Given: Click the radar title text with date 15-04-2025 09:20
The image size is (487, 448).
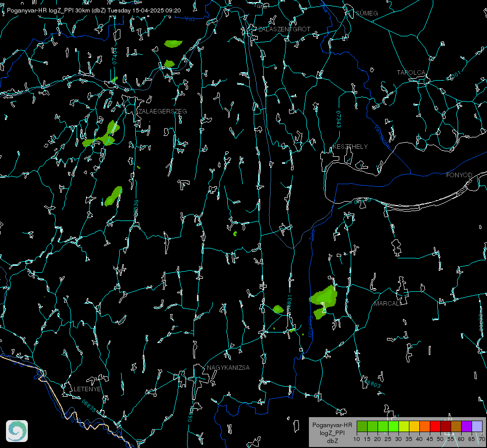Looking at the screenshot, I should point(94,10).
